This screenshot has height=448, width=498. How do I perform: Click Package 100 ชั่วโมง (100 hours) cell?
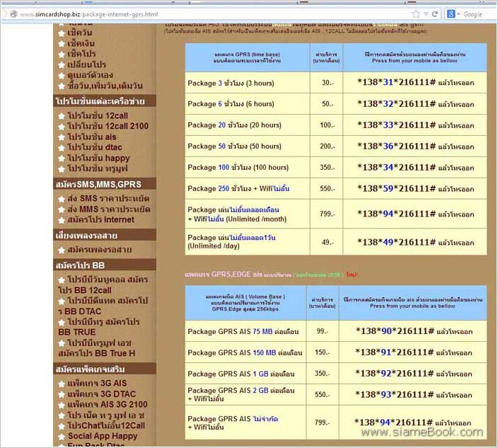248,168
